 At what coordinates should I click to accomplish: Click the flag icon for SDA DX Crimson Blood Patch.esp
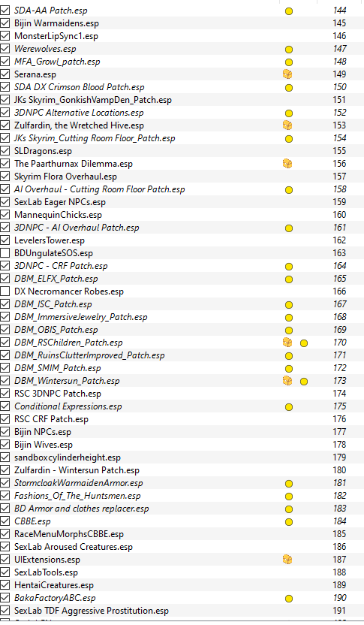tap(289, 88)
